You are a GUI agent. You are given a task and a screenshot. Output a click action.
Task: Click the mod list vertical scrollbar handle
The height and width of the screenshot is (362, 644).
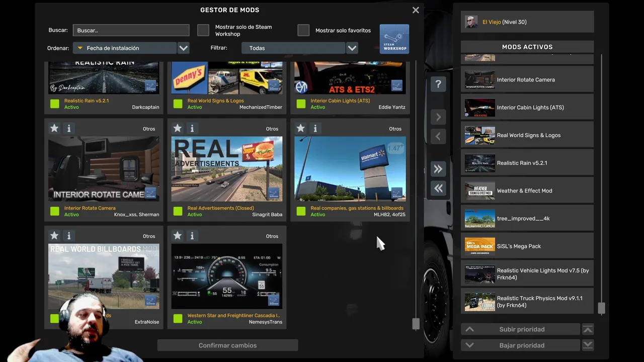click(x=416, y=324)
